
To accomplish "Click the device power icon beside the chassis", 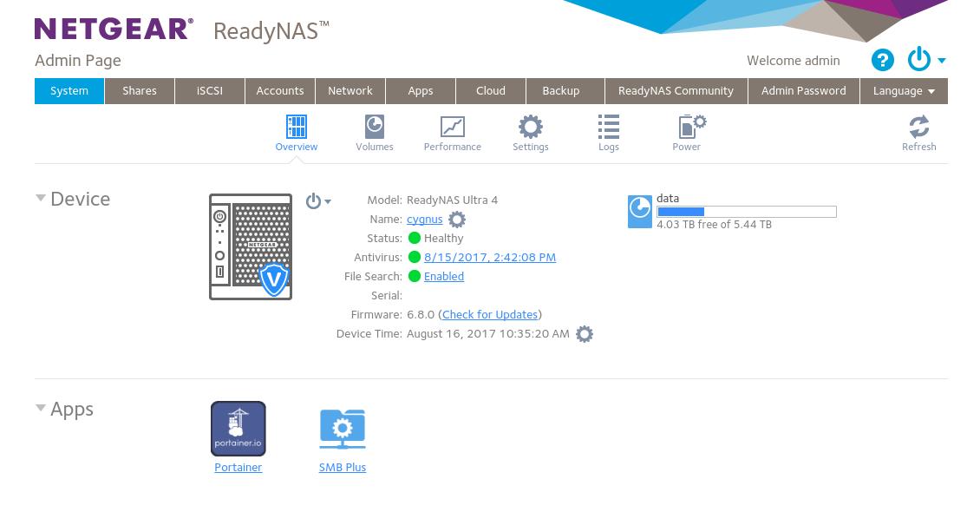I will click(x=313, y=201).
